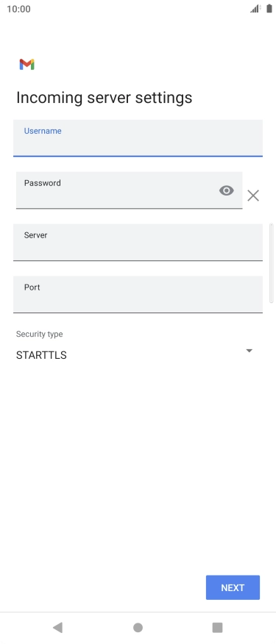Viewport: 276px width, 644px height.
Task: Click the NEXT button
Action: pyautogui.click(x=233, y=587)
